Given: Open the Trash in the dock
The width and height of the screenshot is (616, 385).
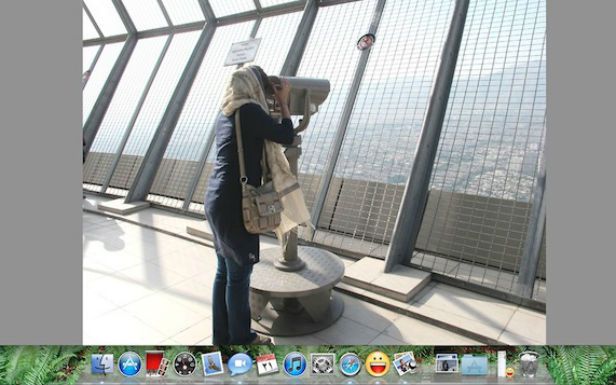Looking at the screenshot, I should [x=529, y=364].
